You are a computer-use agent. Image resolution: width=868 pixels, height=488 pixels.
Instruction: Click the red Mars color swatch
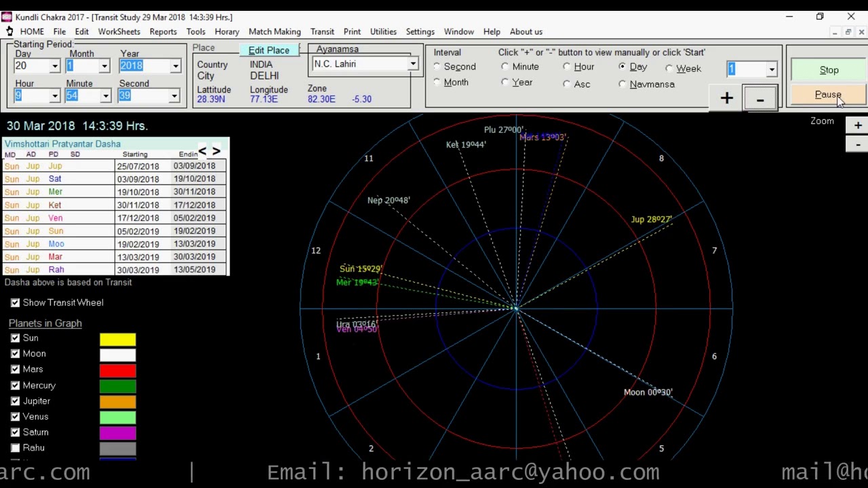pyautogui.click(x=118, y=370)
